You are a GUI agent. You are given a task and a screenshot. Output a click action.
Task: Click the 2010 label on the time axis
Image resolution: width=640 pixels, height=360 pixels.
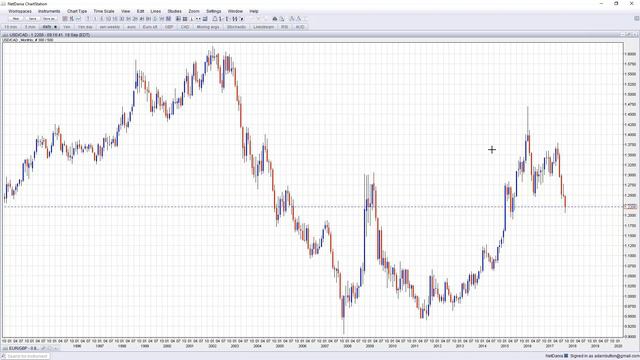click(x=392, y=346)
